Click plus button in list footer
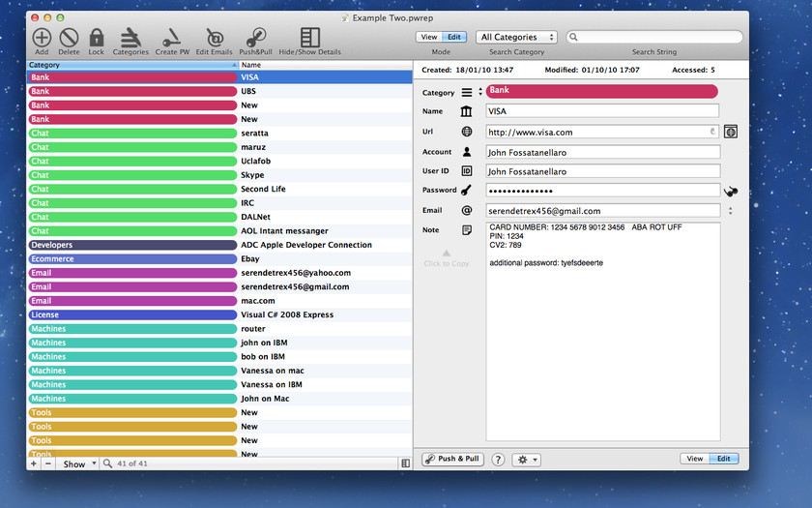The image size is (812, 508). coord(34,463)
